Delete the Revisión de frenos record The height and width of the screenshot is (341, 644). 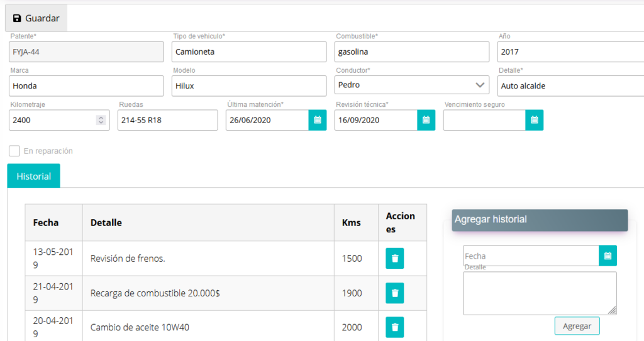click(x=395, y=259)
